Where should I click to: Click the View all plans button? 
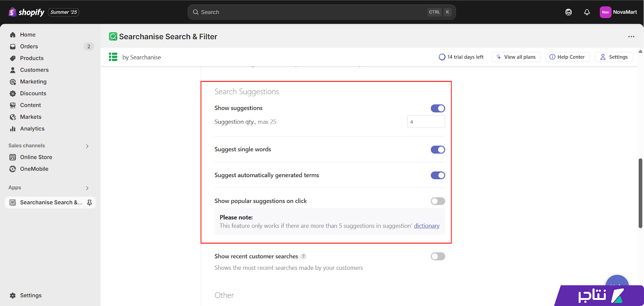[516, 57]
